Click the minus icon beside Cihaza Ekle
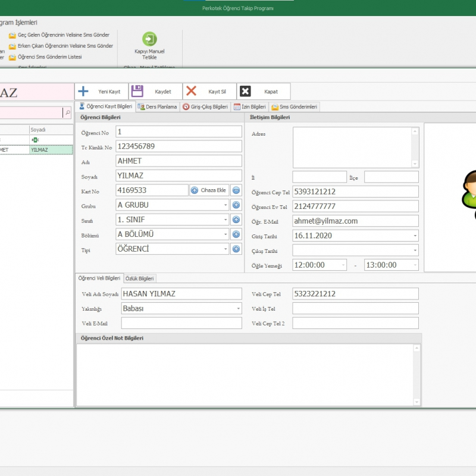Viewport: 476px width, 476px height. click(x=236, y=190)
